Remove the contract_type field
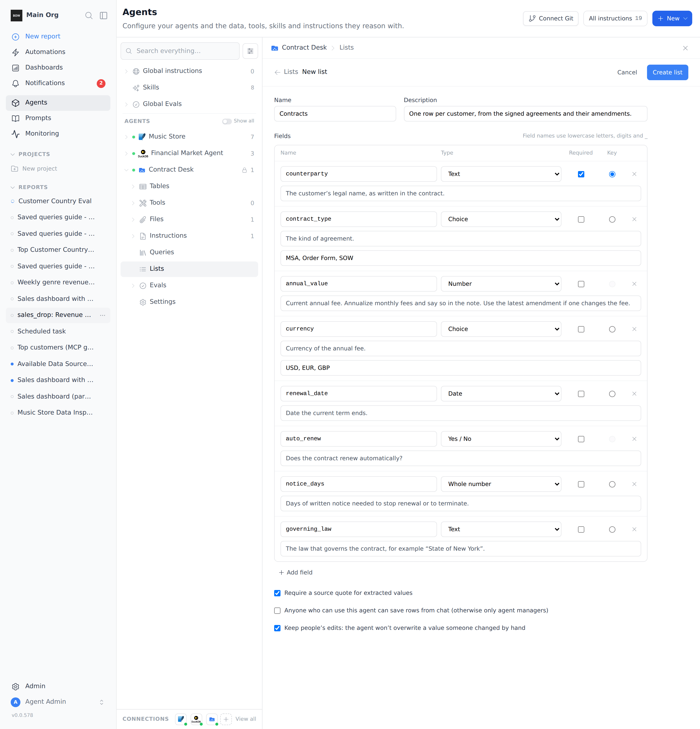The width and height of the screenshot is (700, 729). 634,219
